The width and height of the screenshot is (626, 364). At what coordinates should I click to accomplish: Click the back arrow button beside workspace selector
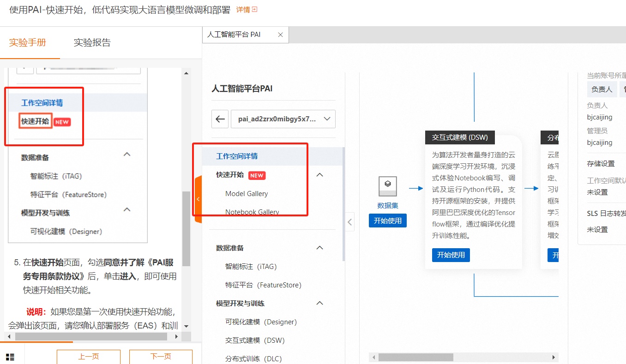(x=220, y=119)
